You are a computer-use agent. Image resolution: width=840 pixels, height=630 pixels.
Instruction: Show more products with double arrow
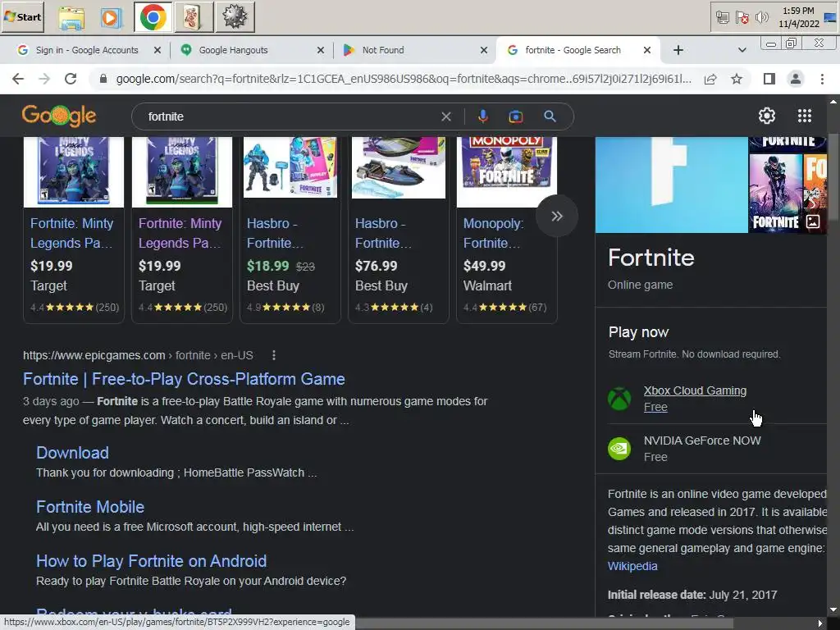(x=557, y=216)
